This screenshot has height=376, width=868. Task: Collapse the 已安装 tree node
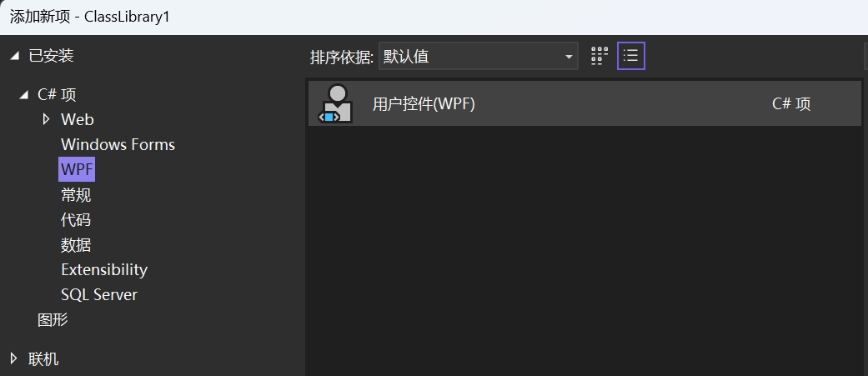pos(15,56)
